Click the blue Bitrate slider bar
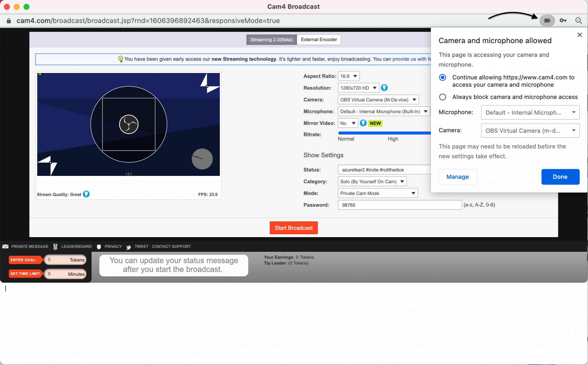The width and height of the screenshot is (588, 365). pyautogui.click(x=384, y=133)
